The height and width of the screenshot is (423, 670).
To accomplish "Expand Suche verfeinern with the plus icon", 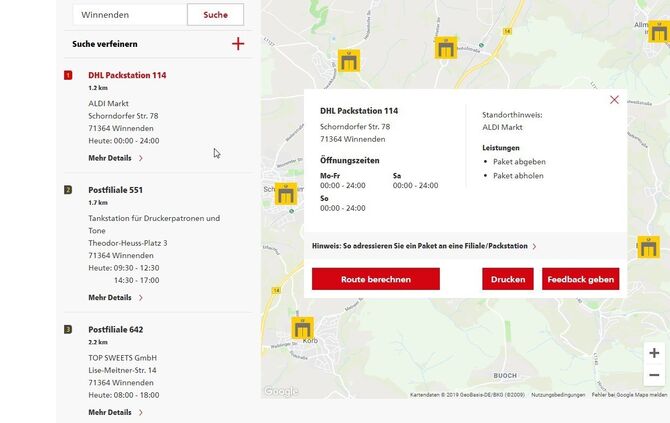I will pyautogui.click(x=238, y=44).
